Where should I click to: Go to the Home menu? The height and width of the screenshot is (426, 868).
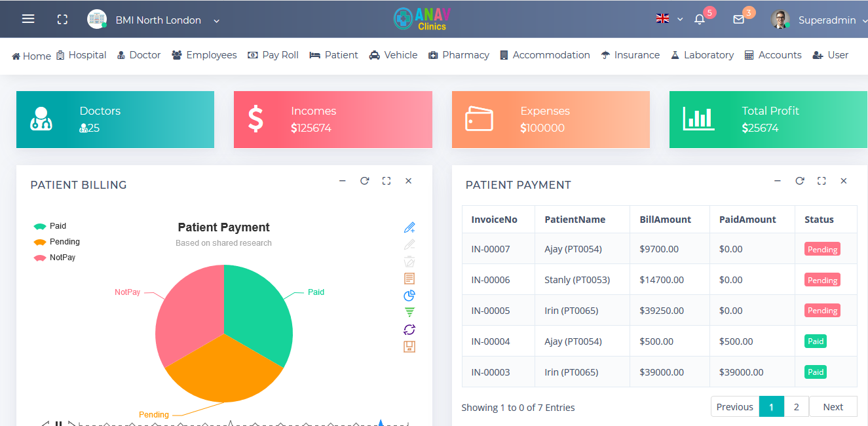31,56
